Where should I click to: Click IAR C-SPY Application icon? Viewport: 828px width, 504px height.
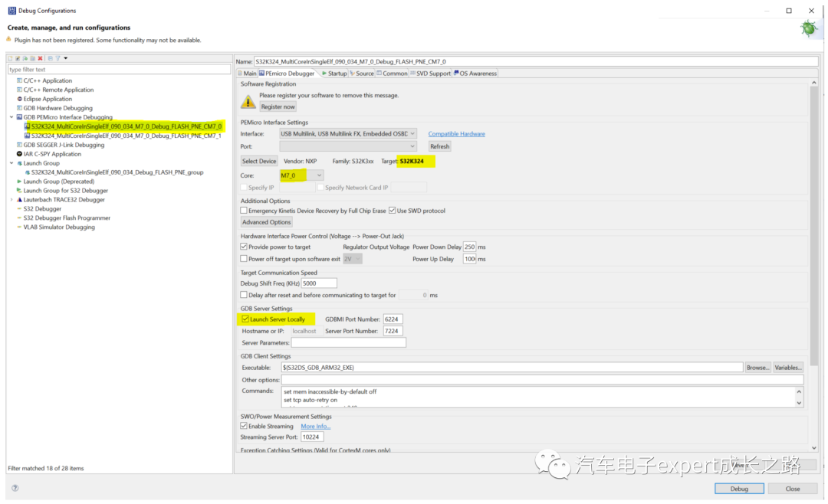[19, 154]
